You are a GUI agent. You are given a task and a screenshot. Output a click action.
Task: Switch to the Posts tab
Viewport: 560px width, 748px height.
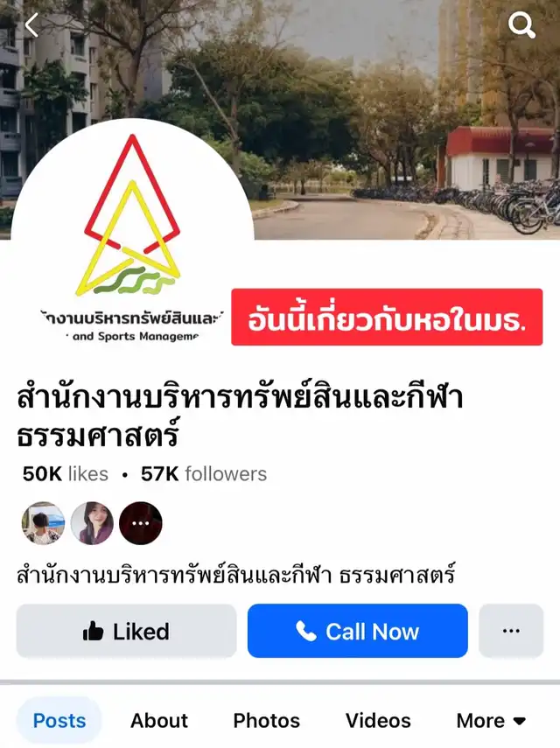point(59,720)
